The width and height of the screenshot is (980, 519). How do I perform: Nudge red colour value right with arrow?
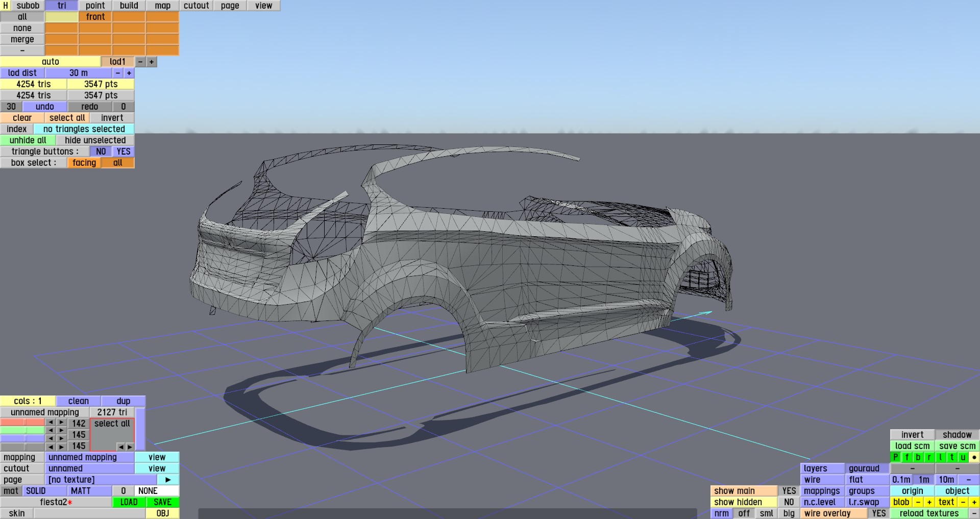(62, 423)
